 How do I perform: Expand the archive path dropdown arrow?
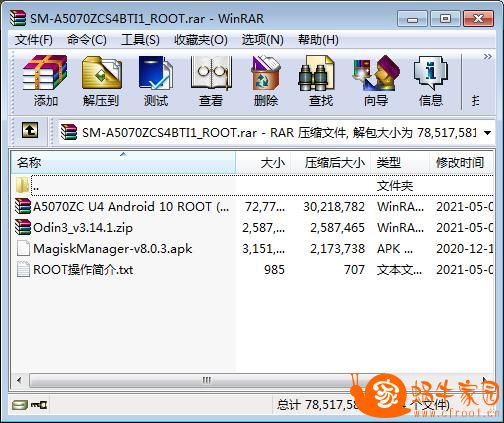coord(487,133)
